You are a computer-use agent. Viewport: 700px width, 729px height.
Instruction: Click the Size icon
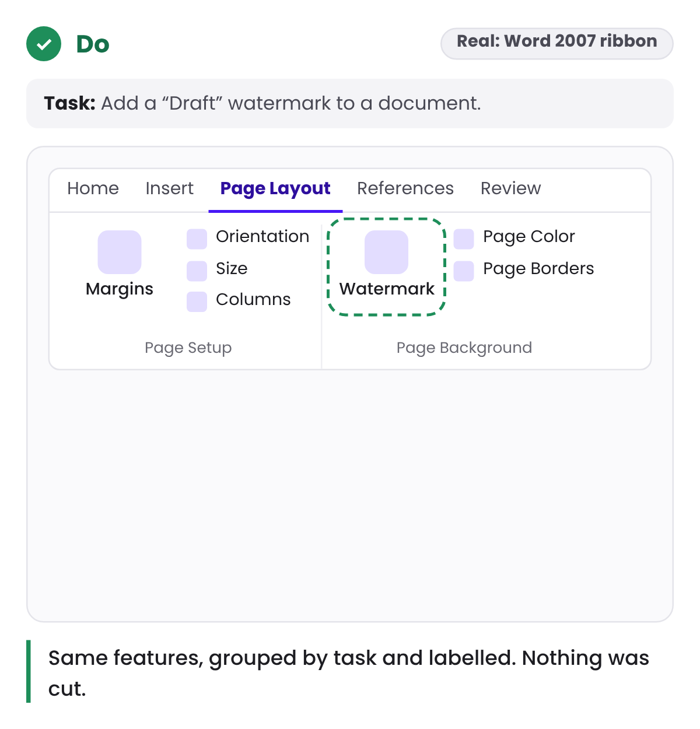point(197,271)
